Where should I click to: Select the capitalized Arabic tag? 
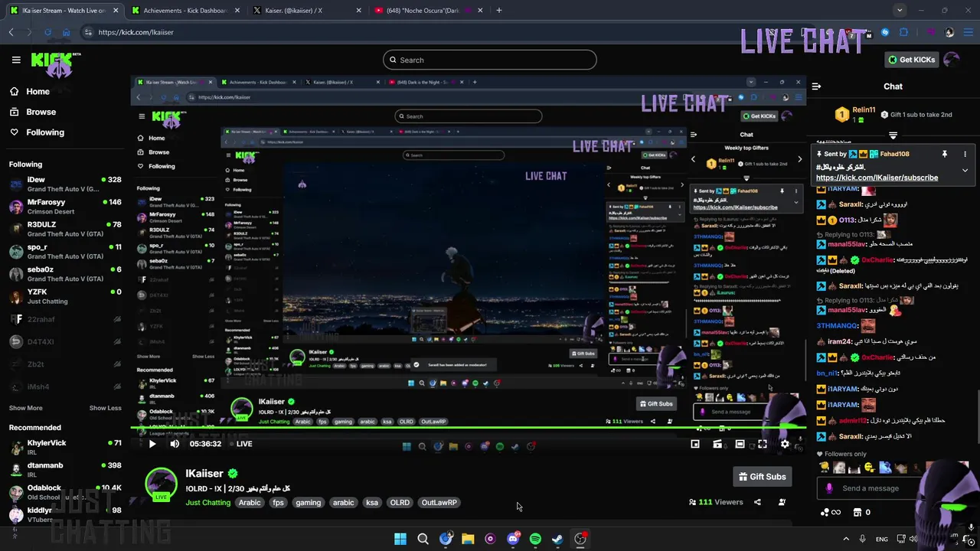(250, 503)
